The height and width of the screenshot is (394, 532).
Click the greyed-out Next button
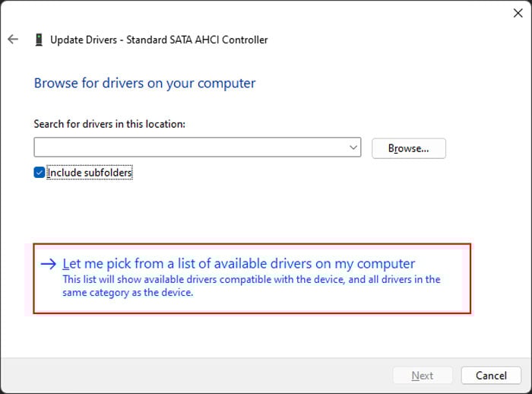(x=422, y=376)
